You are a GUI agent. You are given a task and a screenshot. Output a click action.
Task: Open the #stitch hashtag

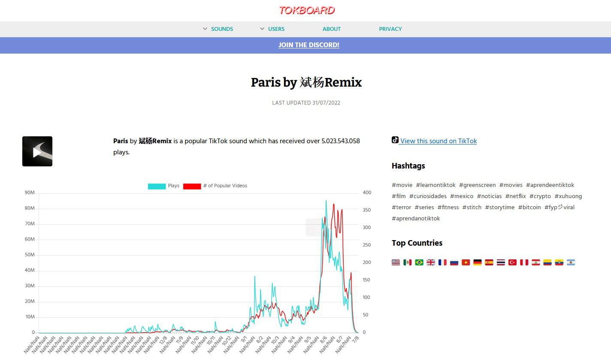472,208
